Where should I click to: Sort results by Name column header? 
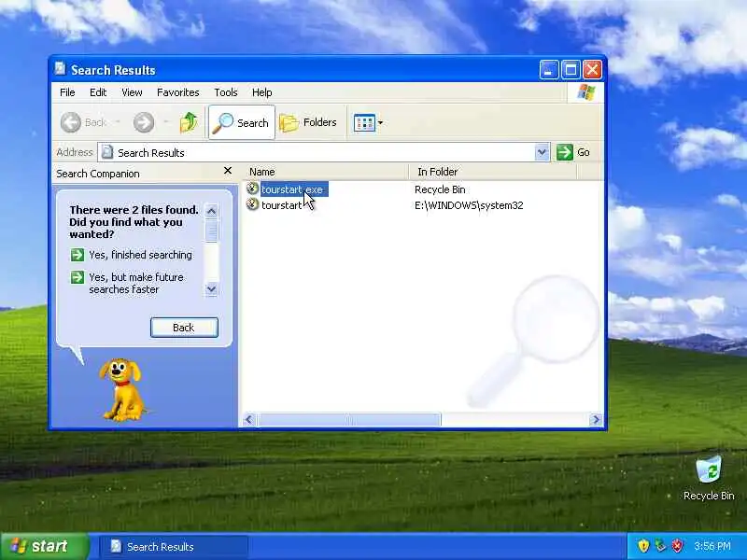coord(326,172)
